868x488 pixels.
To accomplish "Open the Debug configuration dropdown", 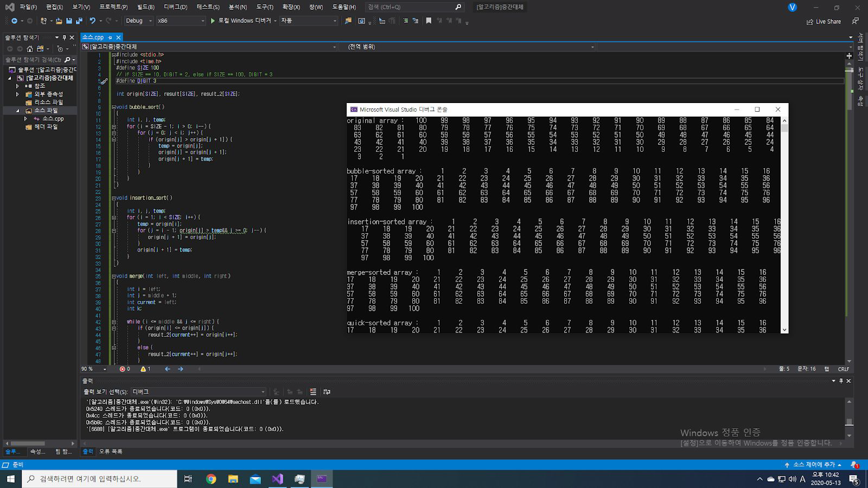I will click(x=139, y=21).
